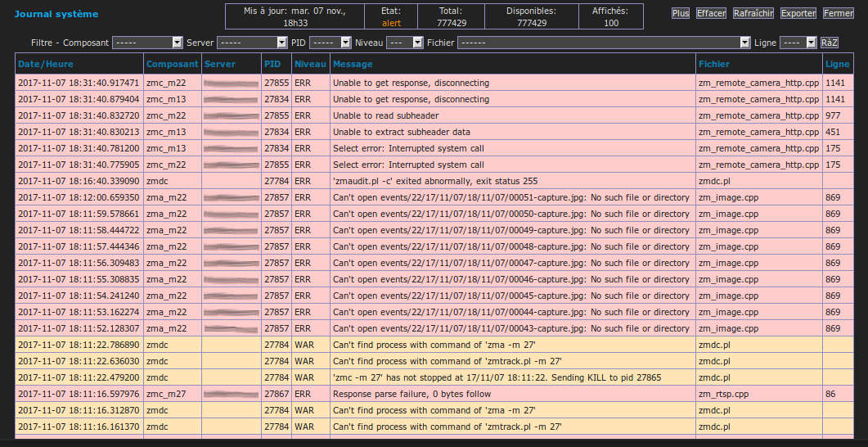Click the Fermer button
Image resolution: width=868 pixels, height=447 pixels.
(x=838, y=13)
